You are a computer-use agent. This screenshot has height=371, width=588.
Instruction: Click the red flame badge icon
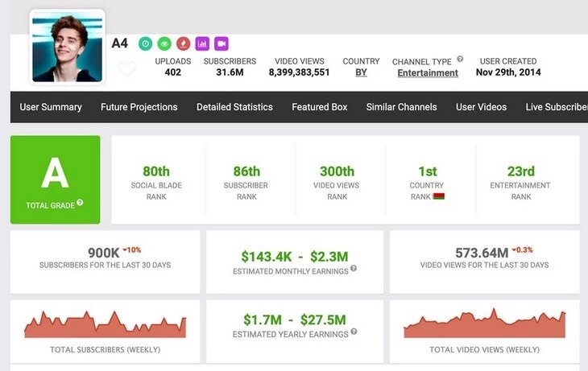[184, 43]
